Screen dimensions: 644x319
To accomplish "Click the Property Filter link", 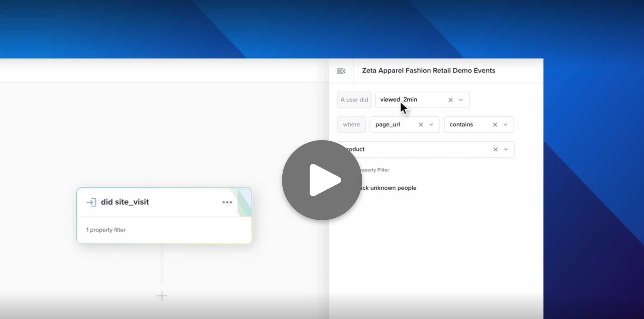I will (x=375, y=170).
